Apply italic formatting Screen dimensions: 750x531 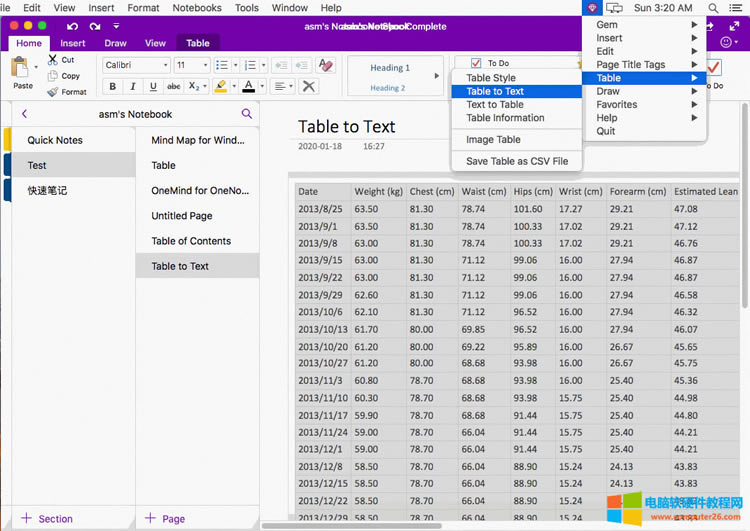133,87
